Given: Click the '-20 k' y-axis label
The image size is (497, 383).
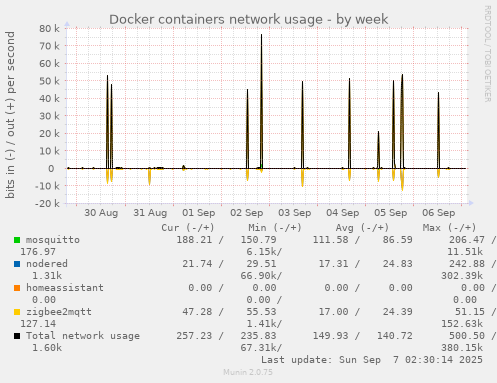Looking at the screenshot, I should click(47, 203).
